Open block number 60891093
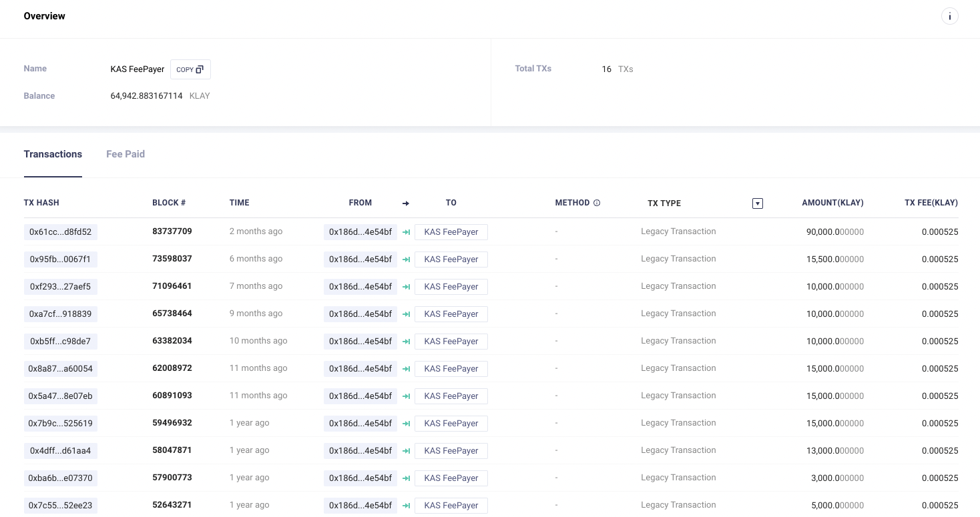Viewport: 980px width, 517px height. [172, 396]
